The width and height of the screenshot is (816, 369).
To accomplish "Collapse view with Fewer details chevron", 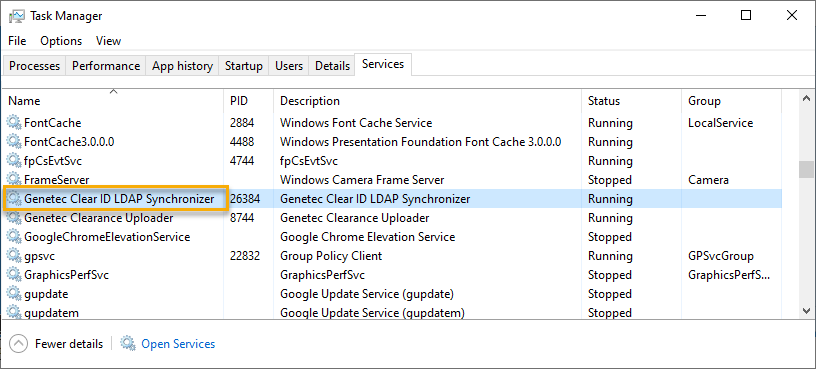I will [19, 343].
